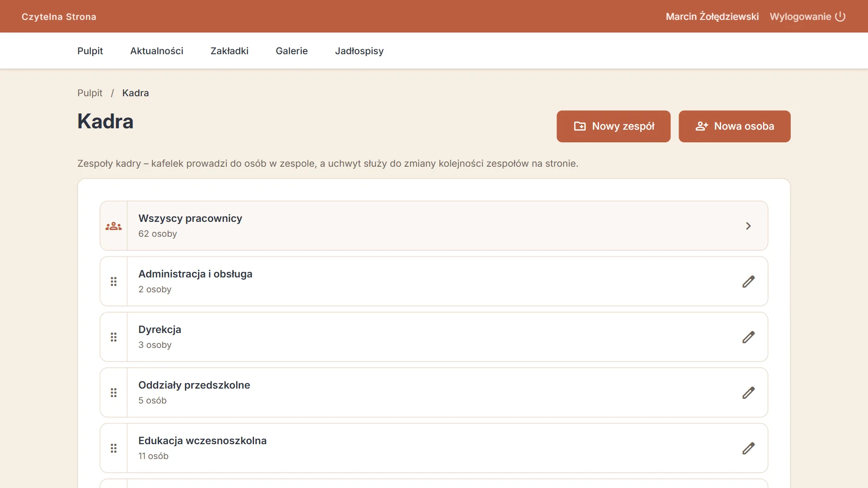Click the '2 osoby' count text
Screen dimensions: 868x488
click(x=155, y=290)
